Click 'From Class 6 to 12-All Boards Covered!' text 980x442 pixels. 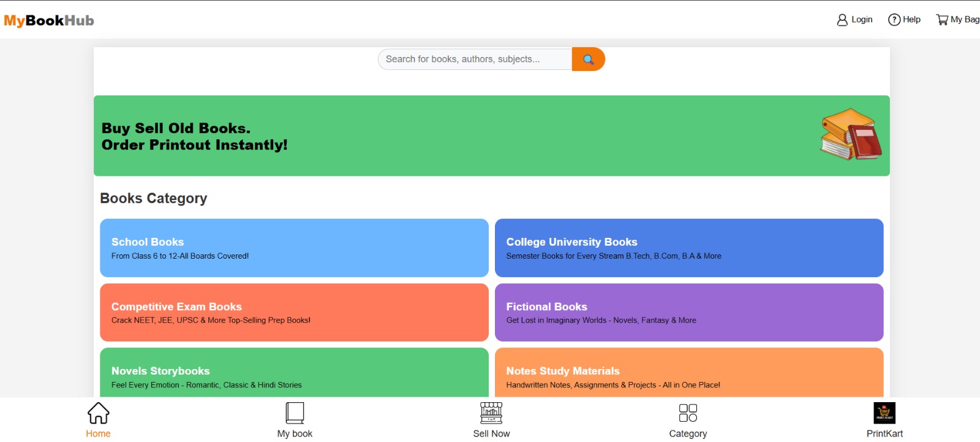pos(180,256)
